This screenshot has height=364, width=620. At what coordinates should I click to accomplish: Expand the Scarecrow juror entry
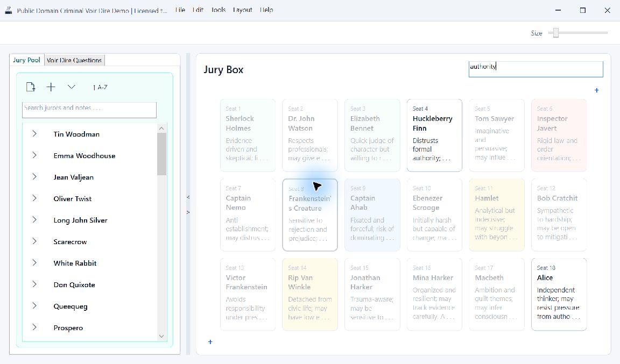[34, 241]
